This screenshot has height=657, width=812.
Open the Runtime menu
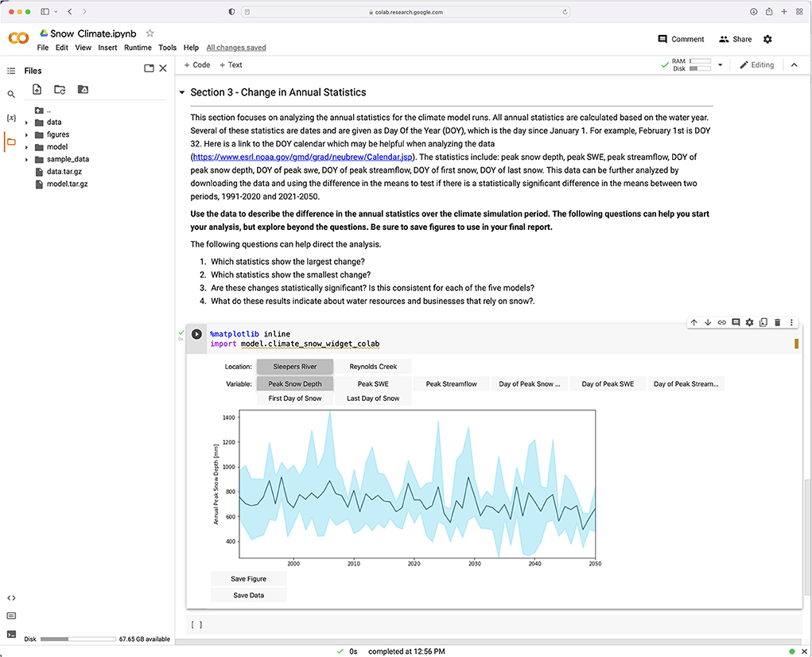click(x=138, y=48)
